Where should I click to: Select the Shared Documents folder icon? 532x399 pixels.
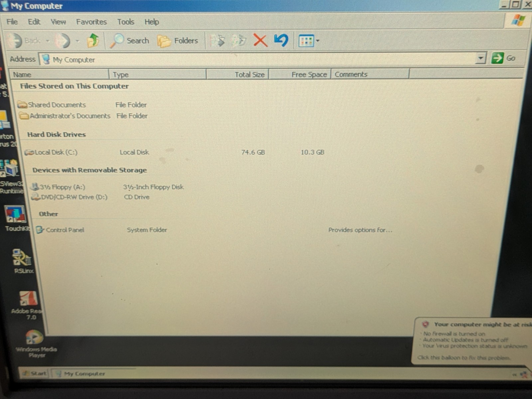coord(22,105)
